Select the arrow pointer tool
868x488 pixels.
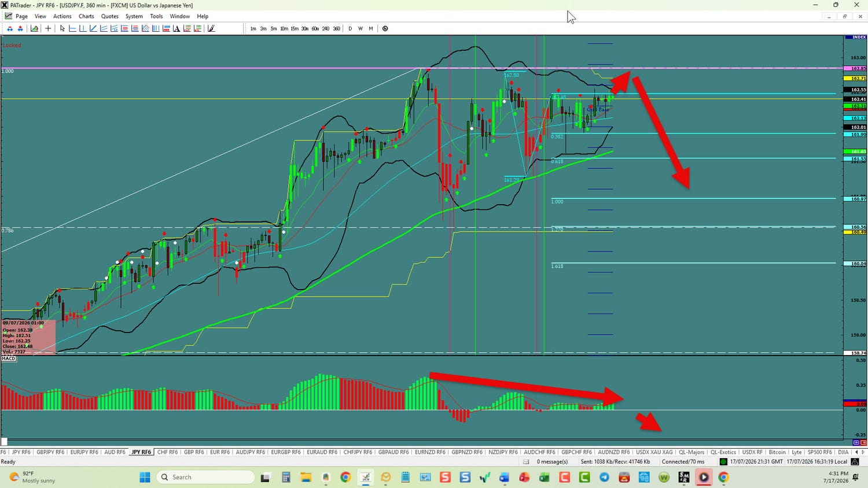coord(62,28)
